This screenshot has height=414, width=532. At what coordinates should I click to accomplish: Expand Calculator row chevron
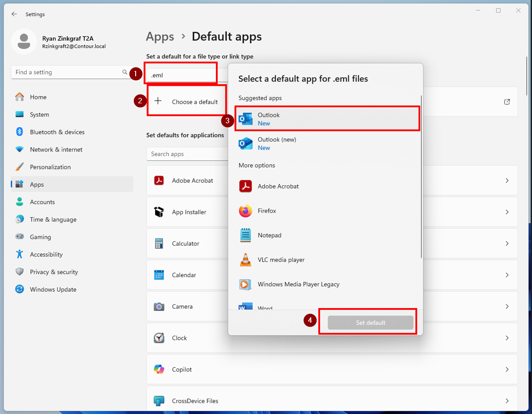(507, 244)
